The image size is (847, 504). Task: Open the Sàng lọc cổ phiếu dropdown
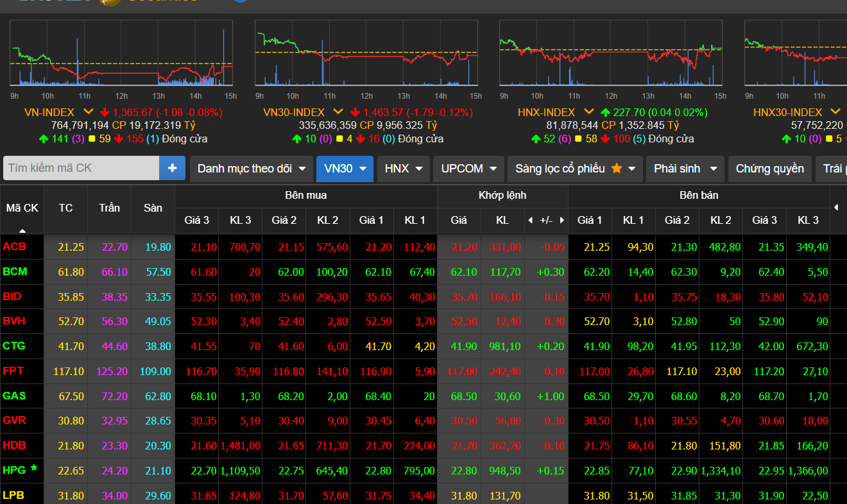pos(575,169)
